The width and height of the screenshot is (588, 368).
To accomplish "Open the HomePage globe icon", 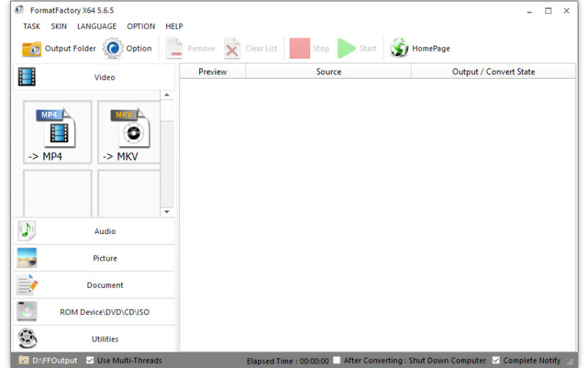I will pyautogui.click(x=399, y=48).
